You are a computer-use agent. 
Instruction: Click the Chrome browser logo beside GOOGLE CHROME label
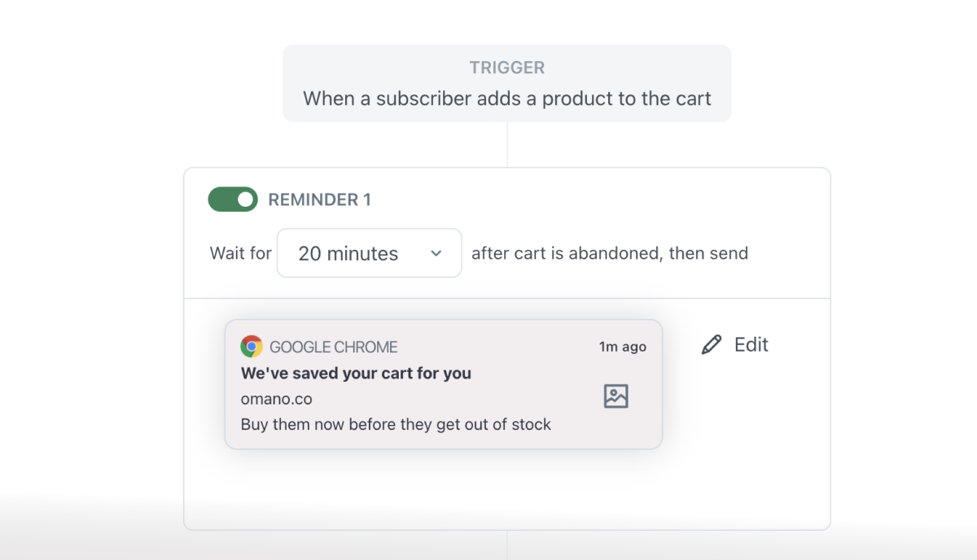(252, 346)
